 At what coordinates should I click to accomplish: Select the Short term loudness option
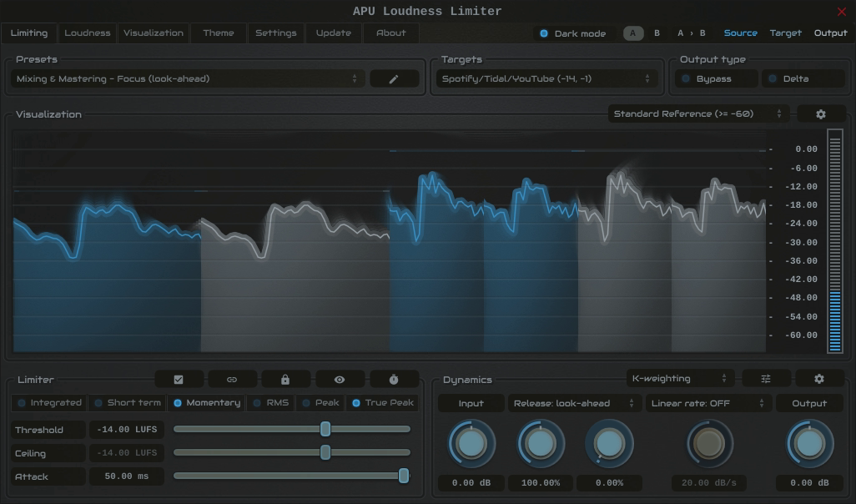pyautogui.click(x=128, y=403)
